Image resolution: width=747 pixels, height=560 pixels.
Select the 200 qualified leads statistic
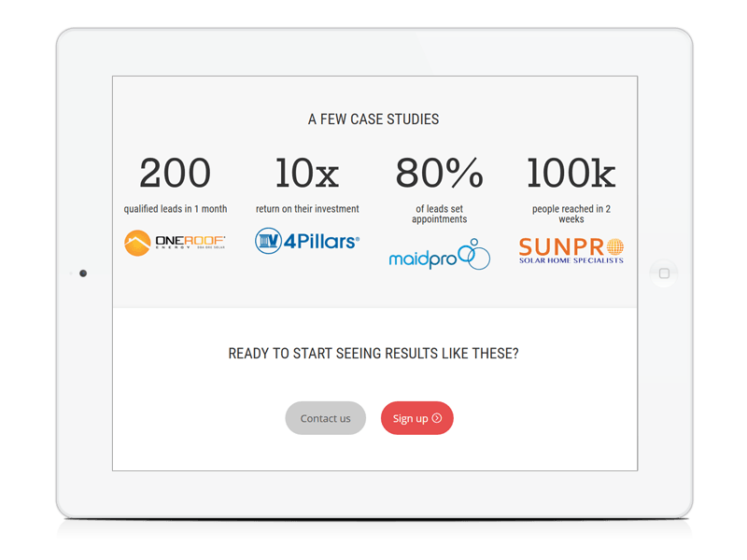[x=176, y=173]
